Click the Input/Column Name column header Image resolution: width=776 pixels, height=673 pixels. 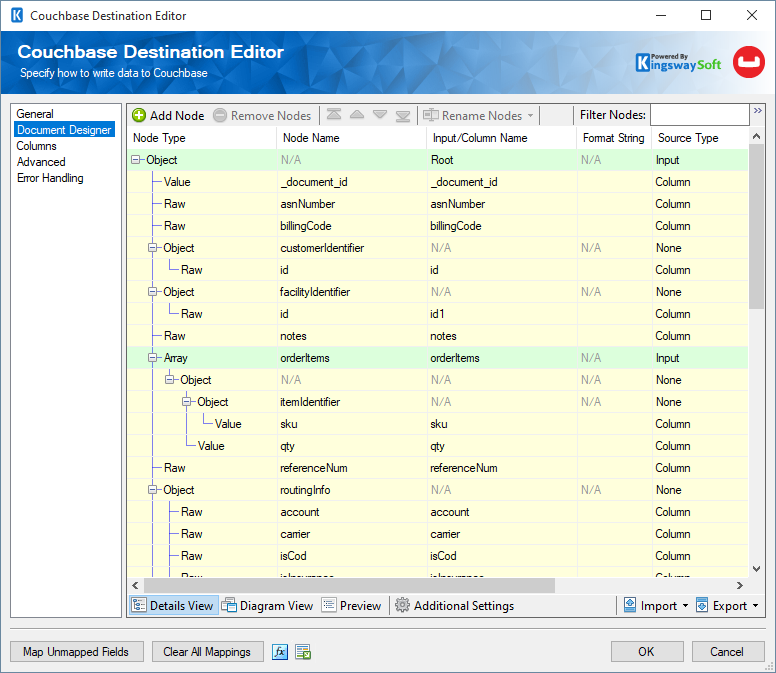coord(501,138)
